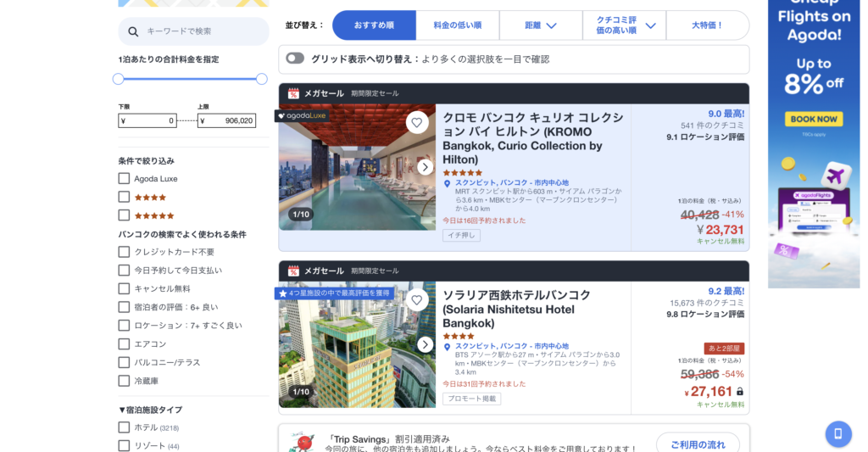This screenshot has width=868, height=452.
Task: Click the five-star rating of KROMO Bangkok
Action: coord(463,173)
